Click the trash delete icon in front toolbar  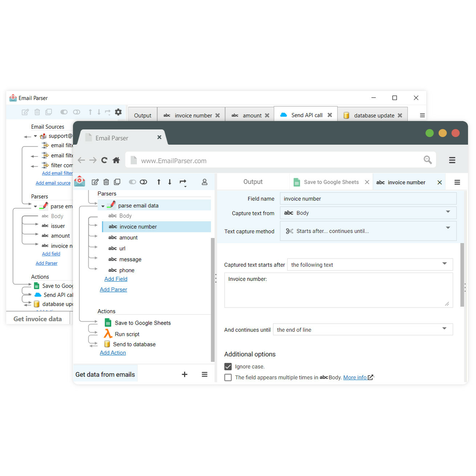106,182
